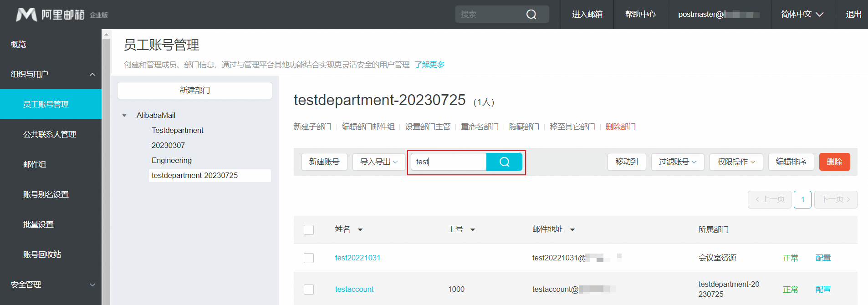The image size is (868, 305).
Task: Click 新建子部门 link
Action: click(x=312, y=127)
